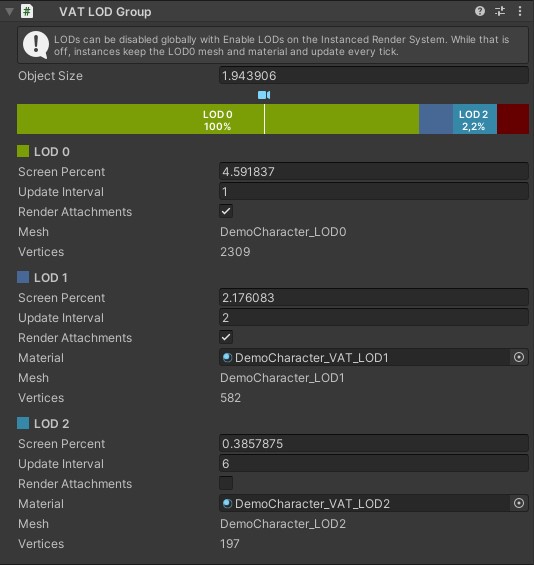Image resolution: width=534 pixels, height=565 pixels.
Task: Click the DemoCharacter_VAT_LOD2 material field
Action: click(x=364, y=503)
